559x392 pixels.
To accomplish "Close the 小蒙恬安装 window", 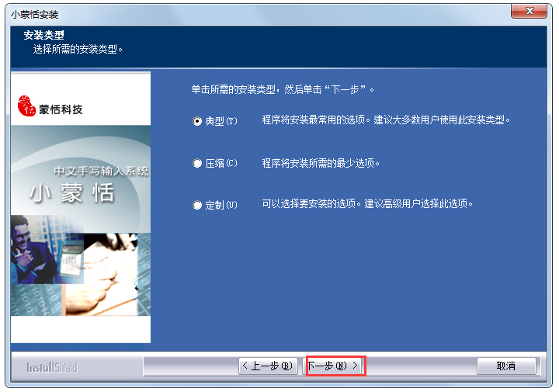I will click(529, 11).
